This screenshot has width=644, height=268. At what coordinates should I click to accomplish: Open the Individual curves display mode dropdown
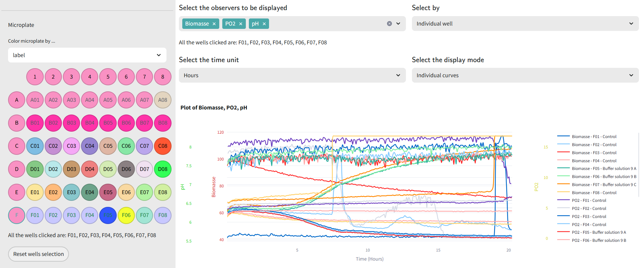(x=525, y=75)
